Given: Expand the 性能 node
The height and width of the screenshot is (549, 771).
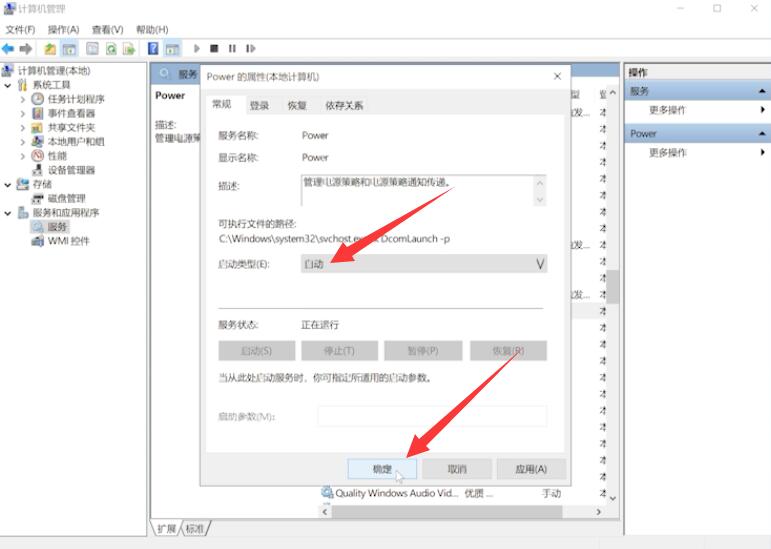Looking at the screenshot, I should tap(23, 156).
